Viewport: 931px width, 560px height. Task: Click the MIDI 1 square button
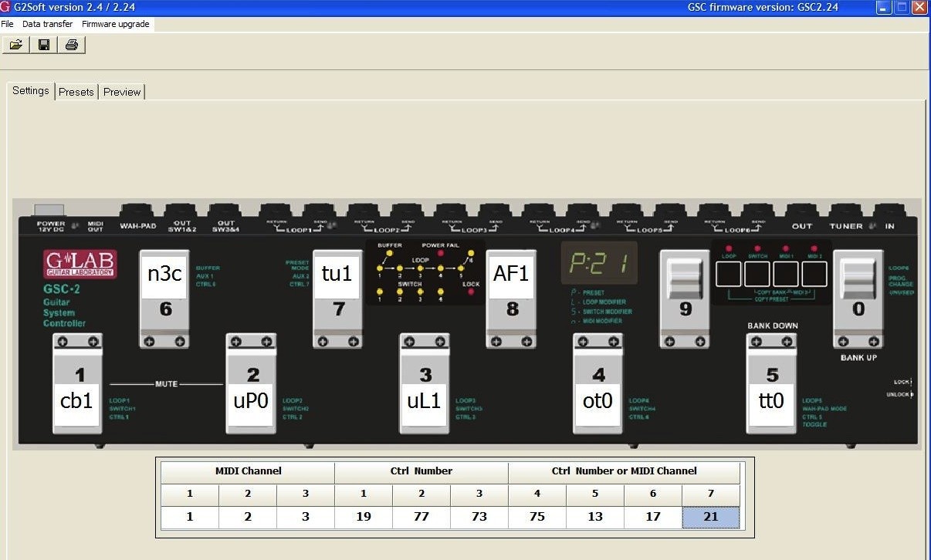pyautogui.click(x=786, y=274)
